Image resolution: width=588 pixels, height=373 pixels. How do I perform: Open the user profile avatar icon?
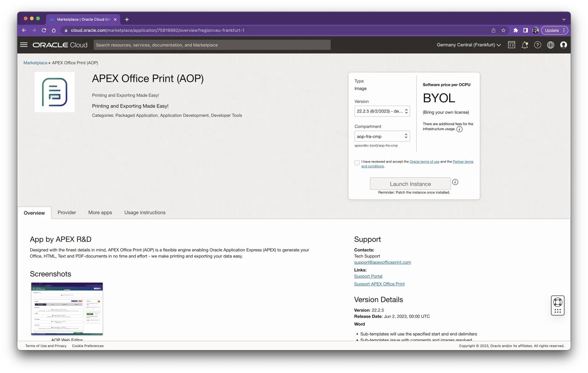[x=564, y=45]
